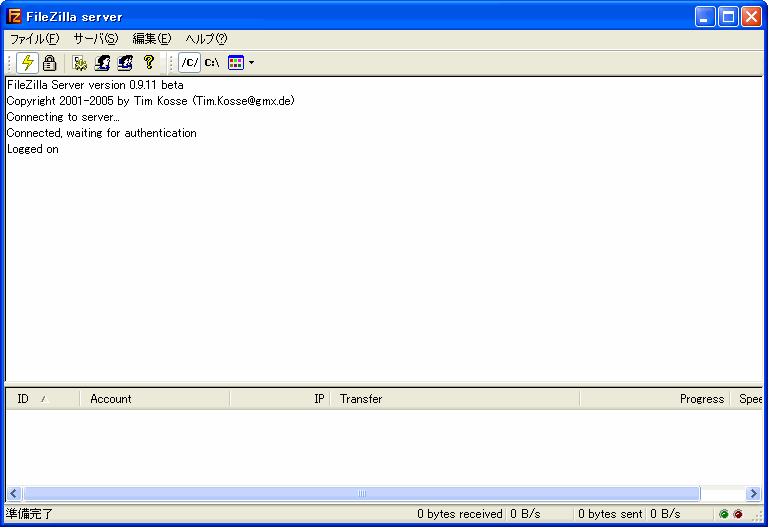Open the ファイル(F) menu
Viewport: 768px width, 527px height.
pyautogui.click(x=34, y=39)
